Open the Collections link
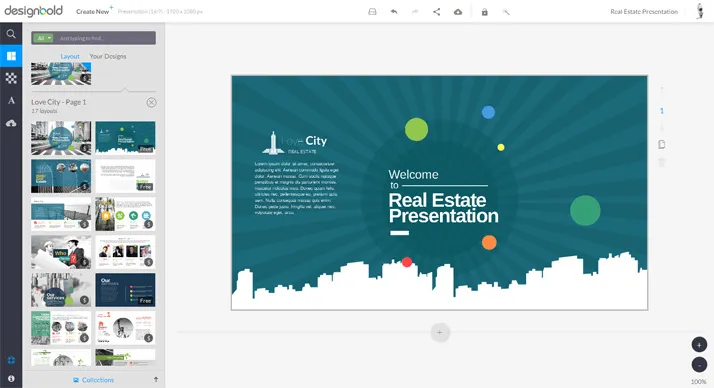The height and width of the screenshot is (388, 714). pos(94,380)
